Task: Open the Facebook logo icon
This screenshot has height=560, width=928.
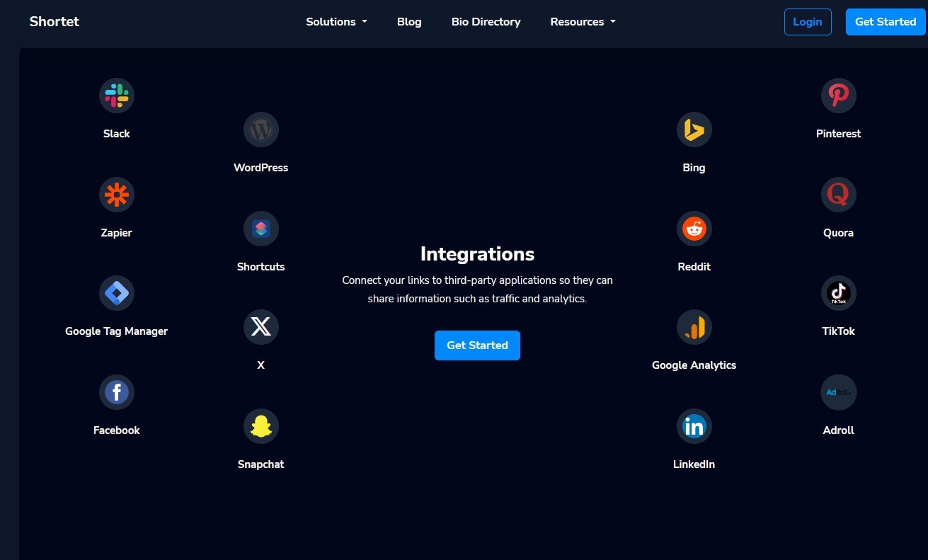Action: (117, 392)
